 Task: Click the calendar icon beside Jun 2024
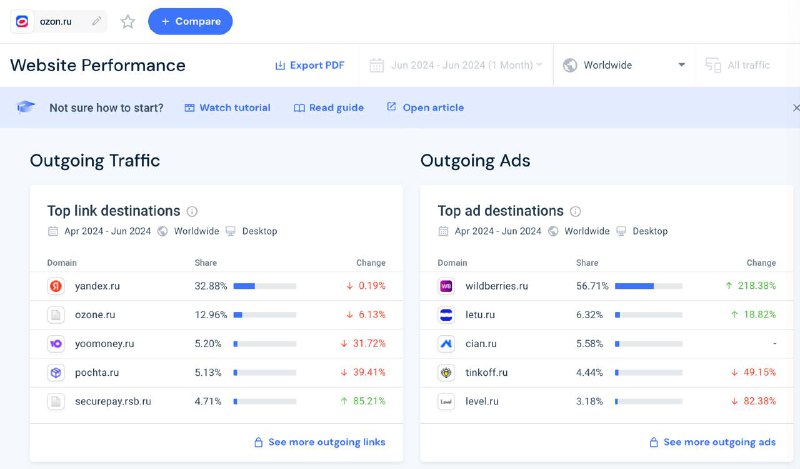tap(377, 65)
